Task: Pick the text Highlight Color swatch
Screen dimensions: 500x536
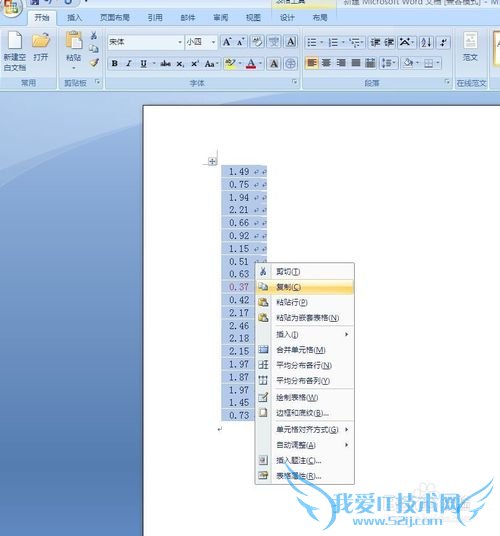Action: pos(230,64)
